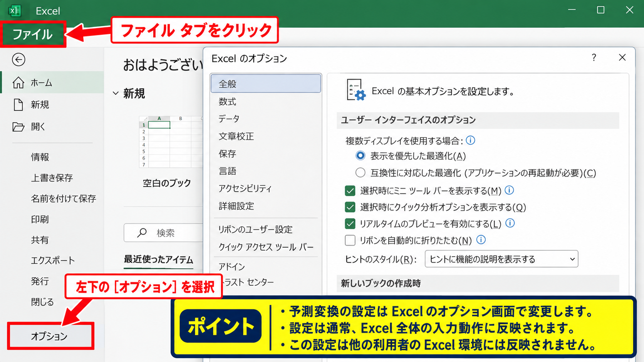
Task: Click the Excel app logo icon
Action: (x=15, y=10)
